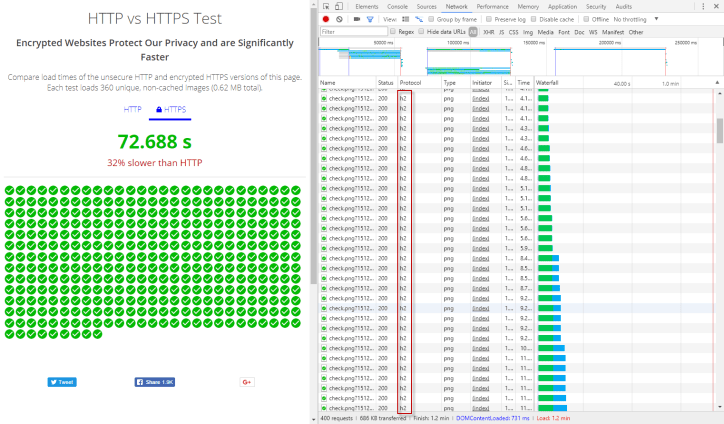724x424 pixels.
Task: Click the capture screenshots camera icon
Action: pos(355,19)
